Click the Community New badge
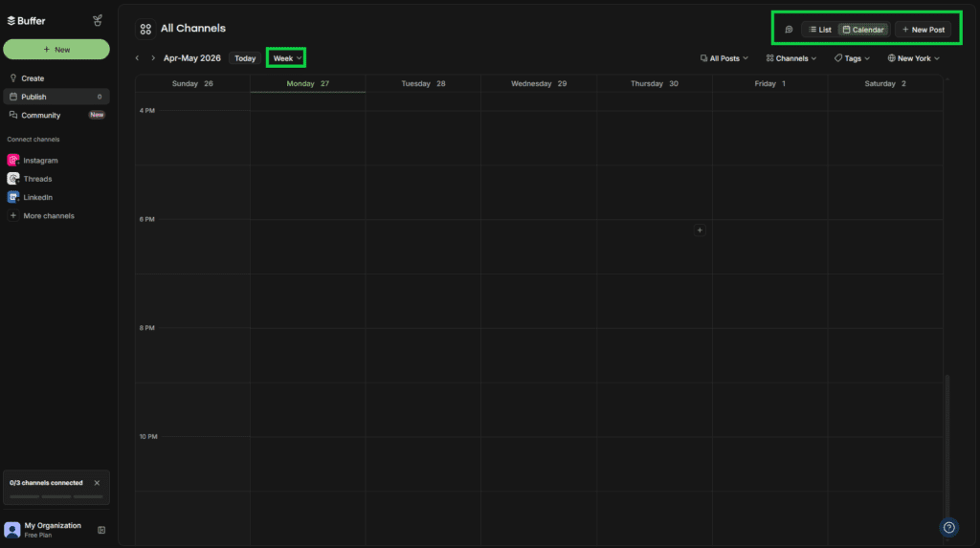Screen dimensions: 980x548 [97, 115]
